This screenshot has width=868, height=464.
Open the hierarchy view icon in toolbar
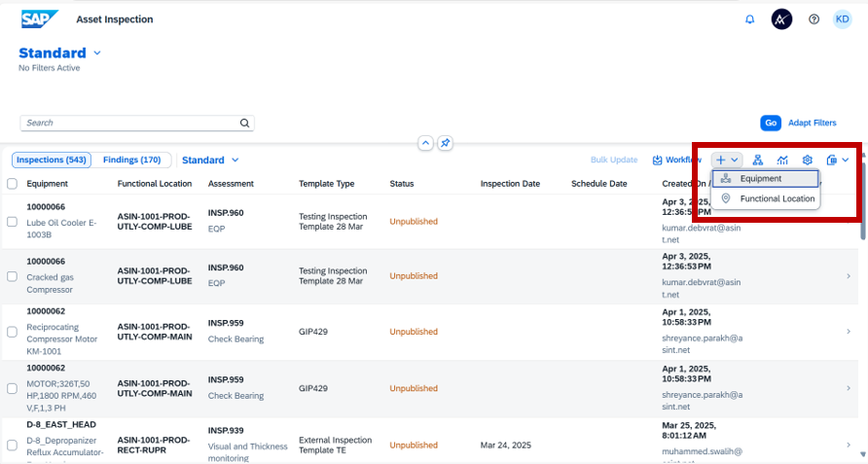[758, 161]
